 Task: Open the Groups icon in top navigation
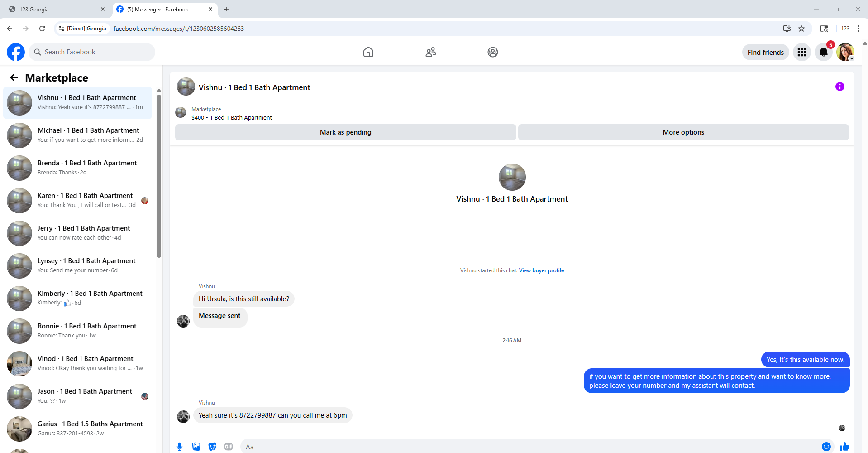pyautogui.click(x=493, y=52)
